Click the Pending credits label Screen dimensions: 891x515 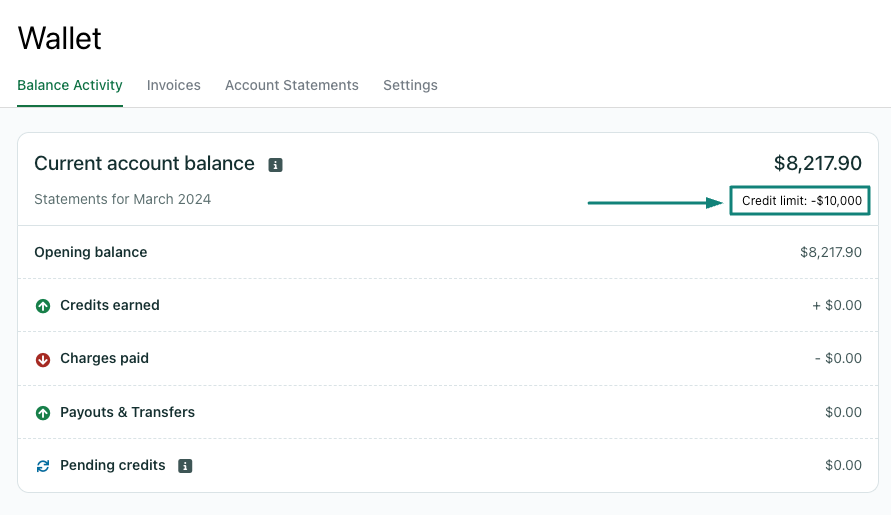pos(113,465)
